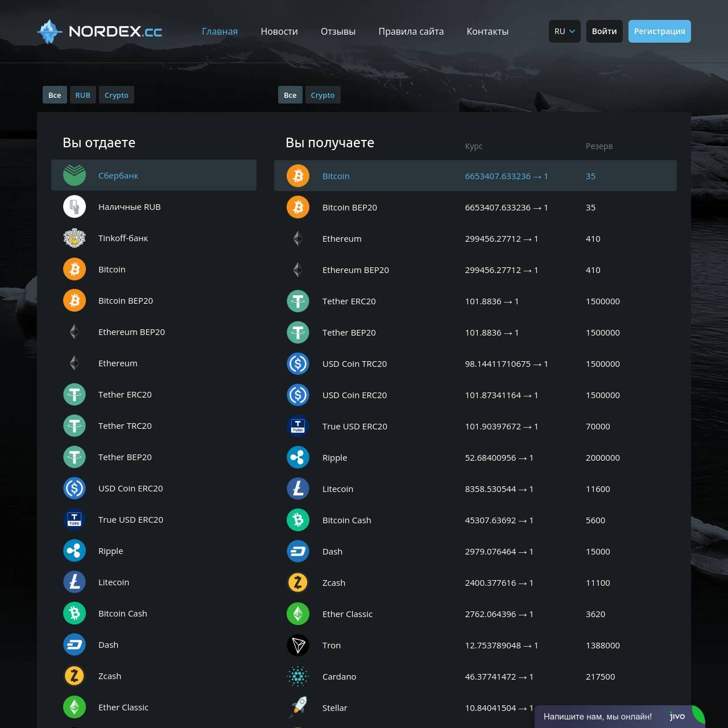The height and width of the screenshot is (728, 728).
Task: Select the Все filter above give list
Action: tap(55, 95)
